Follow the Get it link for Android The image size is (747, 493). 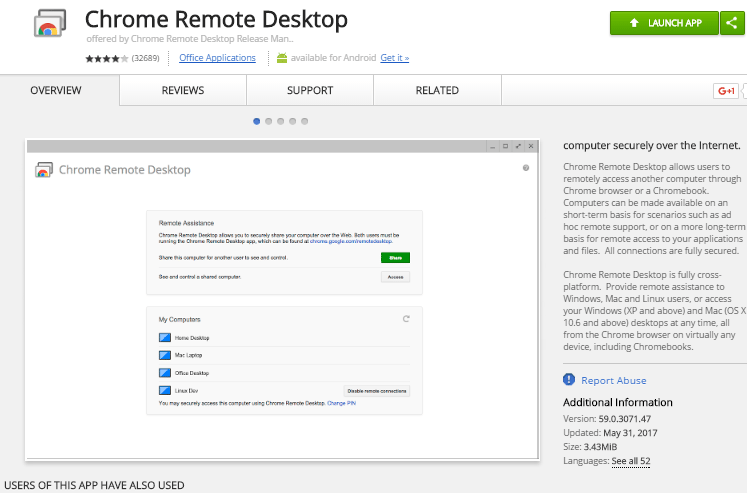click(x=394, y=58)
